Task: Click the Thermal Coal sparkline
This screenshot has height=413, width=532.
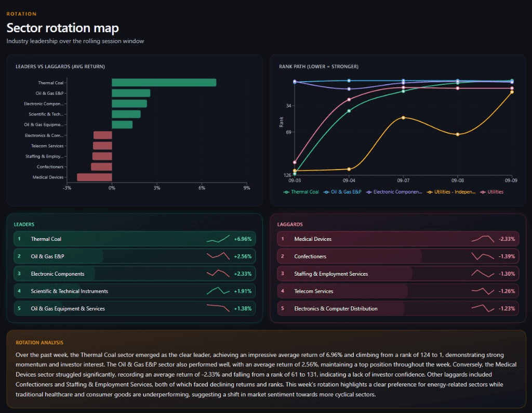Action: [218, 239]
